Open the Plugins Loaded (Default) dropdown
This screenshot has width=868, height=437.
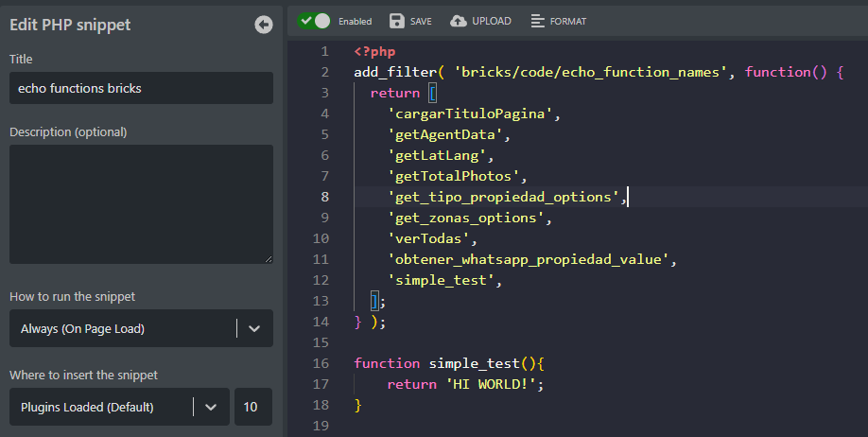[119, 407]
